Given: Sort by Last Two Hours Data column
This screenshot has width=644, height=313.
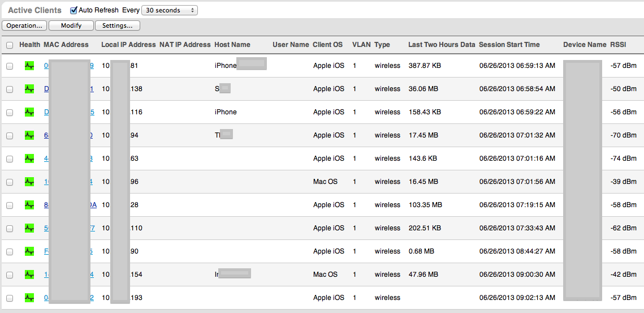Looking at the screenshot, I should 442,45.
